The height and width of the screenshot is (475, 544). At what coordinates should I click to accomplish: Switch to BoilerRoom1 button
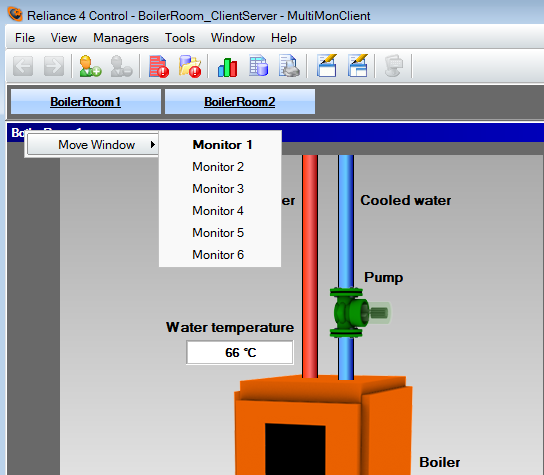pyautogui.click(x=86, y=102)
